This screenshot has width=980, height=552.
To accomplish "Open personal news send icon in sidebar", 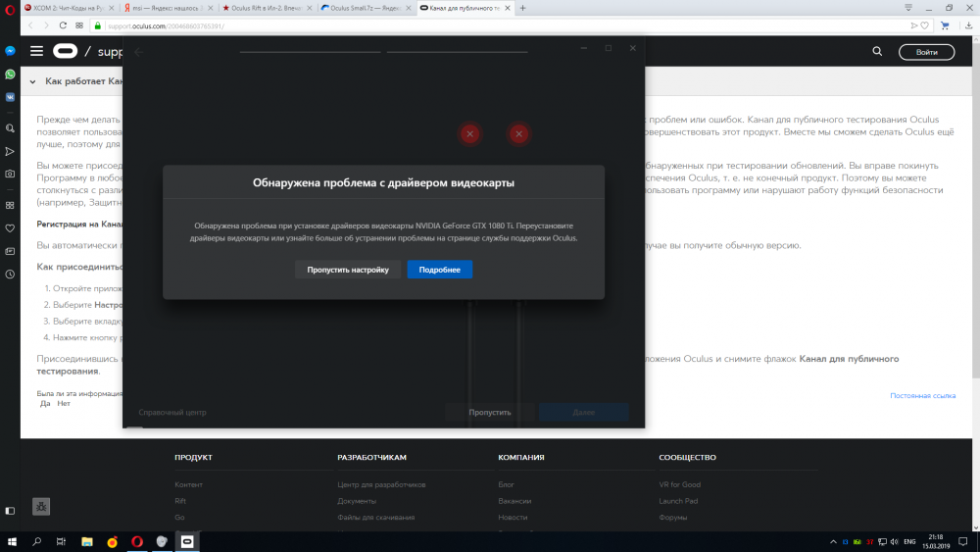I will 10,151.
